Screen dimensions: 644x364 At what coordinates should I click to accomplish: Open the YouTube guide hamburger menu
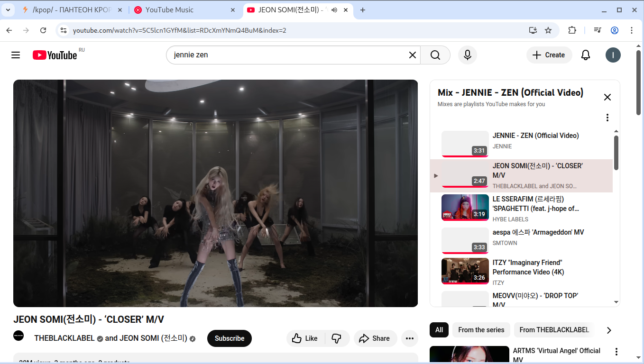pyautogui.click(x=16, y=55)
